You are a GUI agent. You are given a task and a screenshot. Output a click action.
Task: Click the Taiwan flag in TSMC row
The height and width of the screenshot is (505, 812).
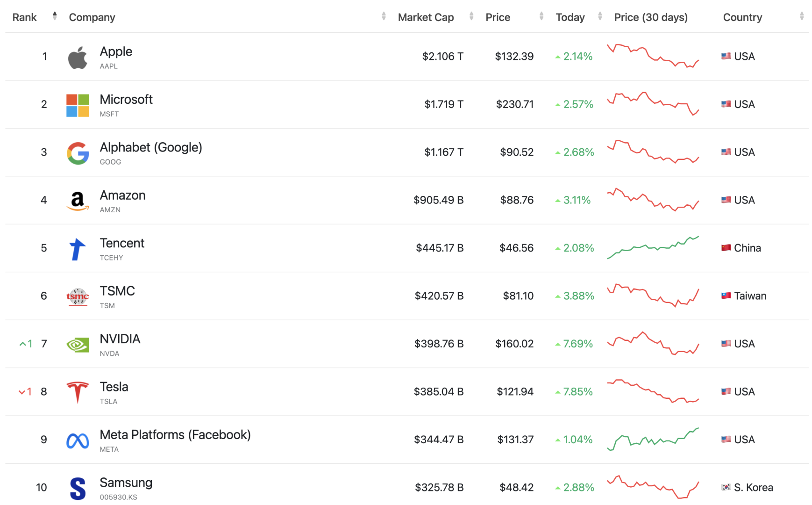pos(726,296)
